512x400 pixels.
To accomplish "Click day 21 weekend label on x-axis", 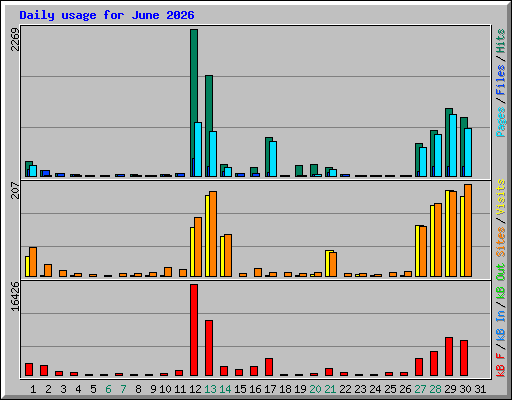I will 330,389.
